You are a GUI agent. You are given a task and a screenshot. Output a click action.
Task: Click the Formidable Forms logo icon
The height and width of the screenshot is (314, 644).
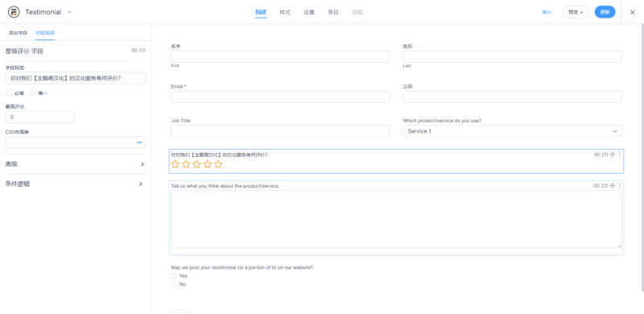[14, 12]
